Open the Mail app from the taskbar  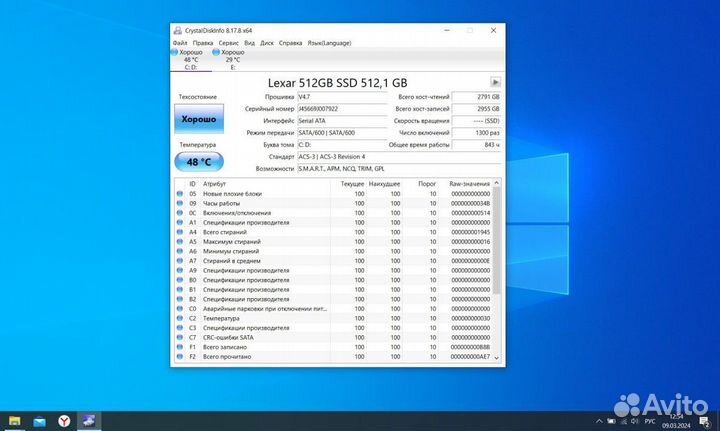coord(39,421)
